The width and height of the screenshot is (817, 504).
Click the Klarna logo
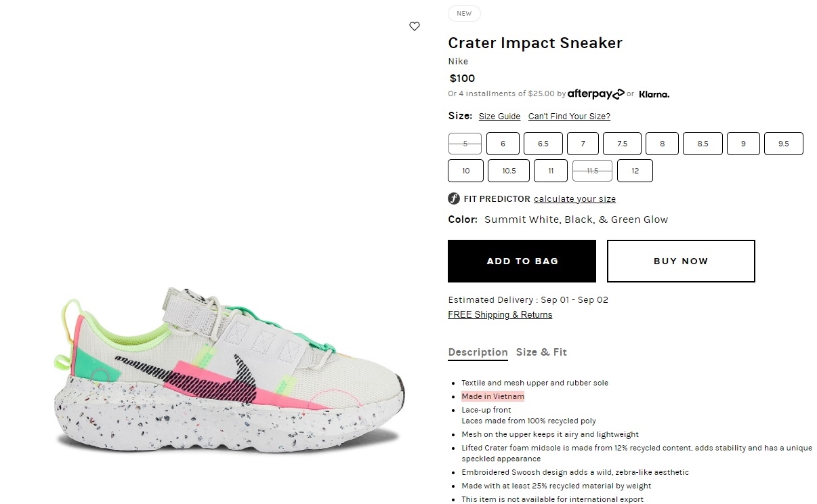[654, 95]
